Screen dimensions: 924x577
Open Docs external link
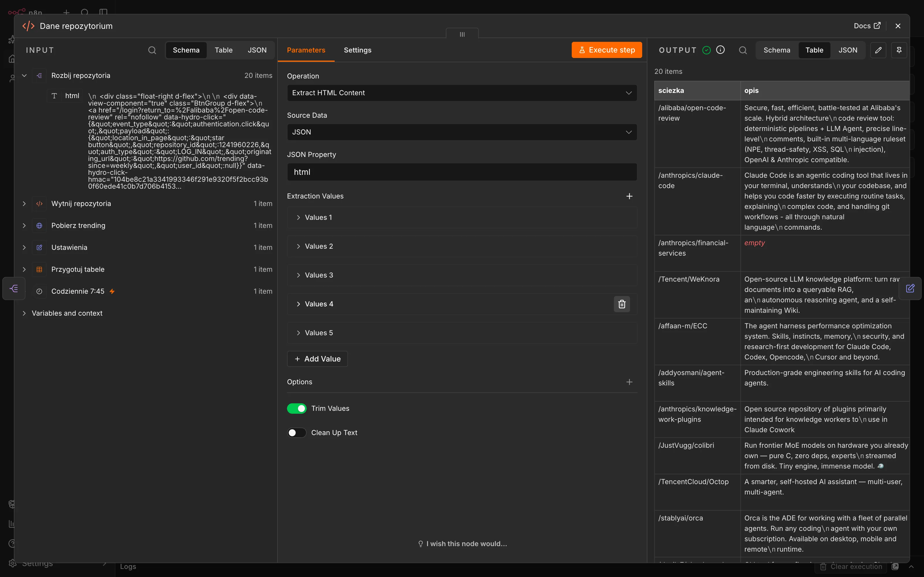pos(867,26)
